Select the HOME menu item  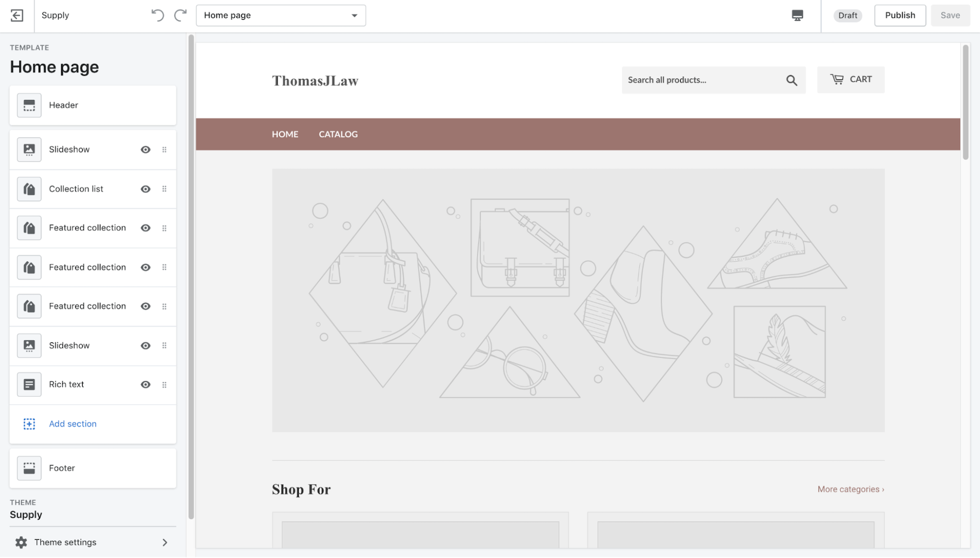point(285,134)
